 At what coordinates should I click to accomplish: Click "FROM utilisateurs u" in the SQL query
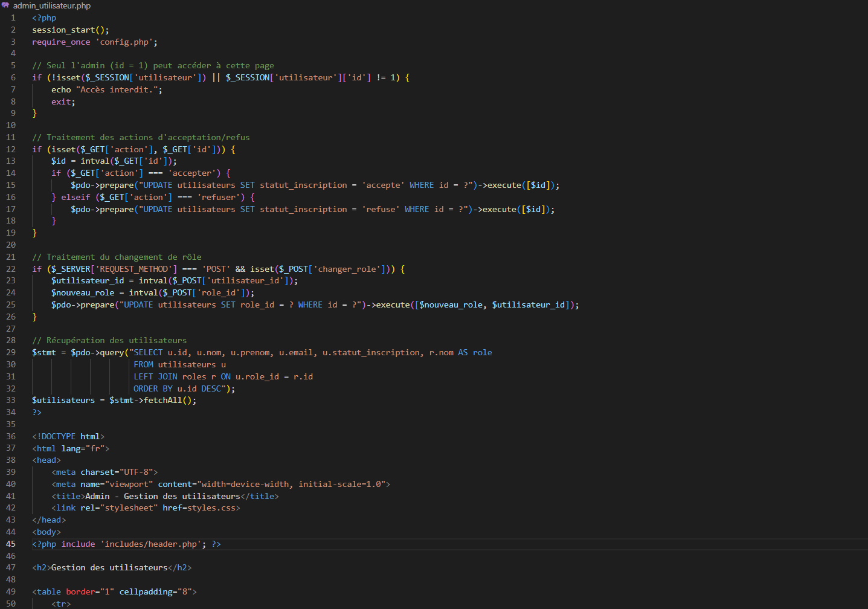(x=180, y=365)
